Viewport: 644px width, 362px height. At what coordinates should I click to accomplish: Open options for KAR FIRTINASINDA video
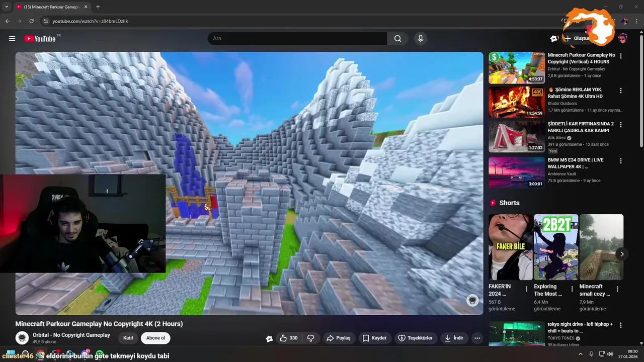[621, 125]
